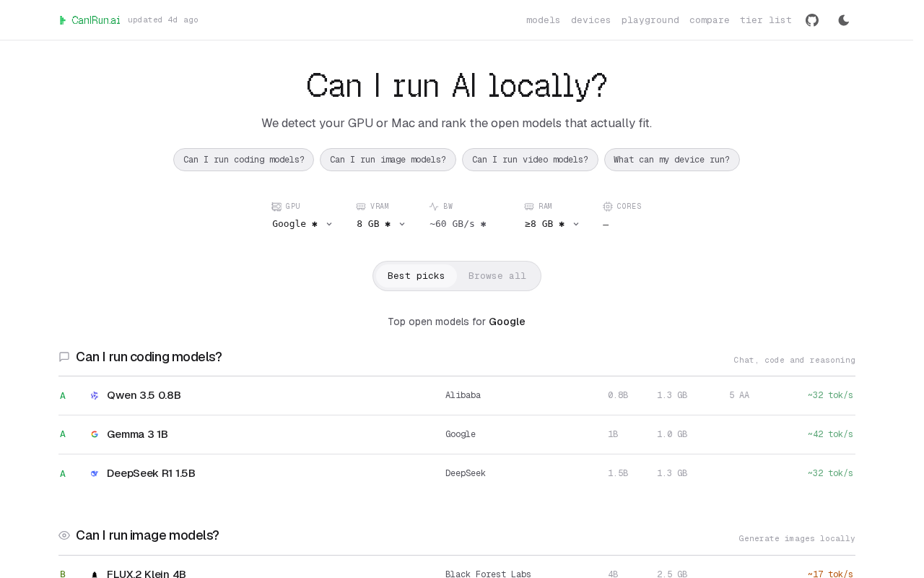Click the CanIRun.ai brand name
This screenshot has height=578, width=924.
[96, 20]
